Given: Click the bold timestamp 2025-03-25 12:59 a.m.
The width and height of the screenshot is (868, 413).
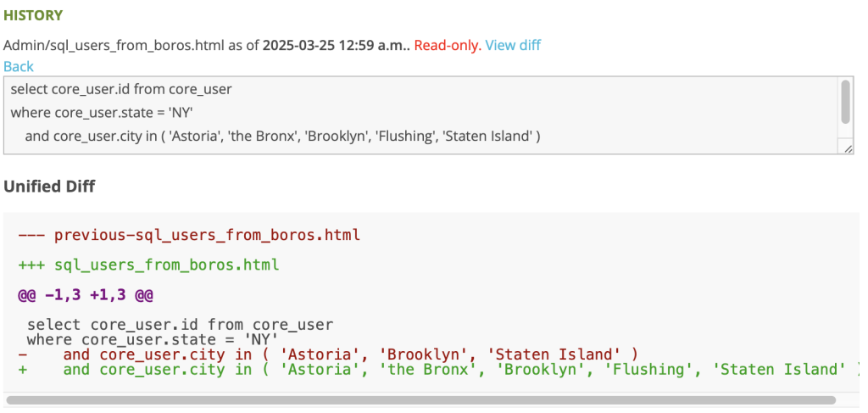Looking at the screenshot, I should coord(337,45).
